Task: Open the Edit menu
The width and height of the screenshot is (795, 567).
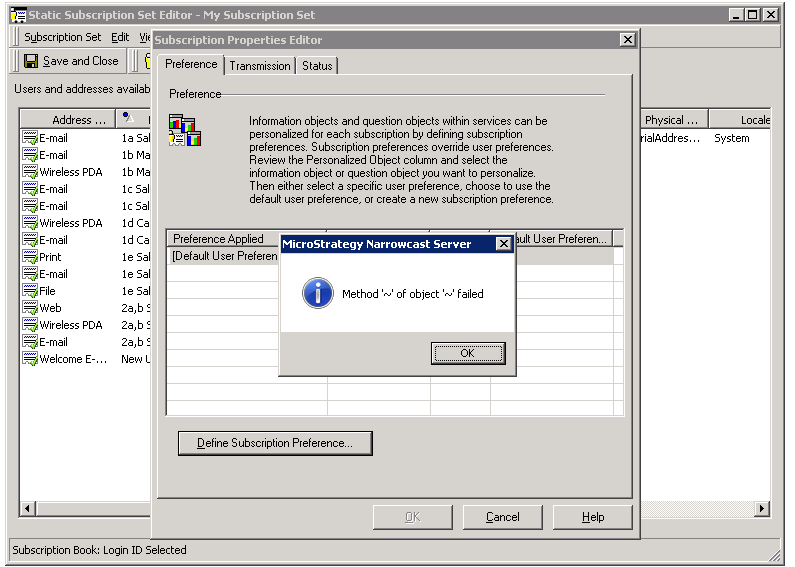Action: [120, 37]
